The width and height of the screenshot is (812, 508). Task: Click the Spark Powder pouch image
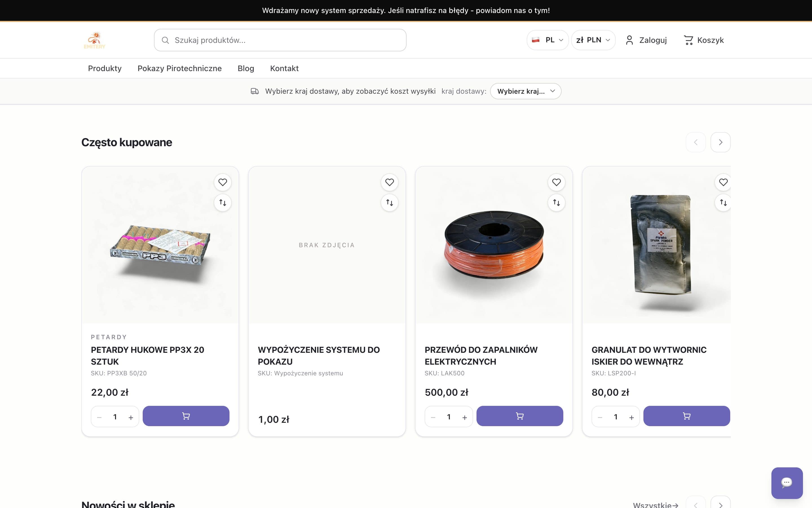point(657,245)
